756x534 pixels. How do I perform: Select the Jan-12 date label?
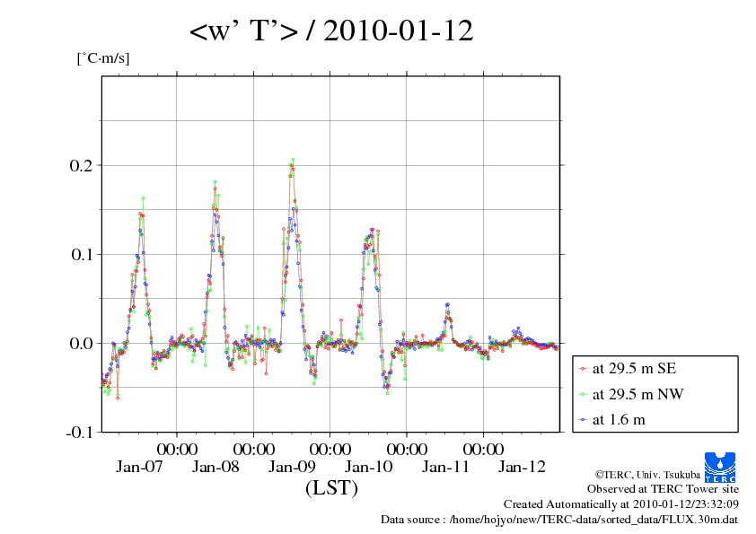(x=522, y=467)
